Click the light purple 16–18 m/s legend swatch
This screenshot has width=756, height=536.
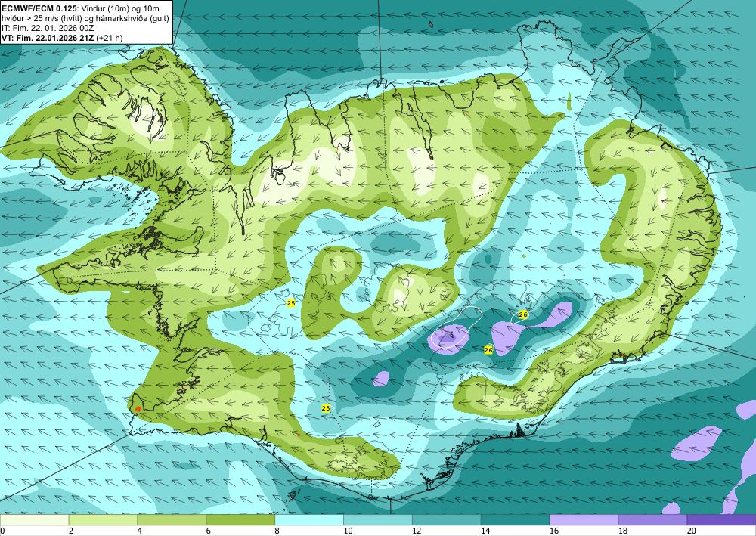[x=584, y=520]
